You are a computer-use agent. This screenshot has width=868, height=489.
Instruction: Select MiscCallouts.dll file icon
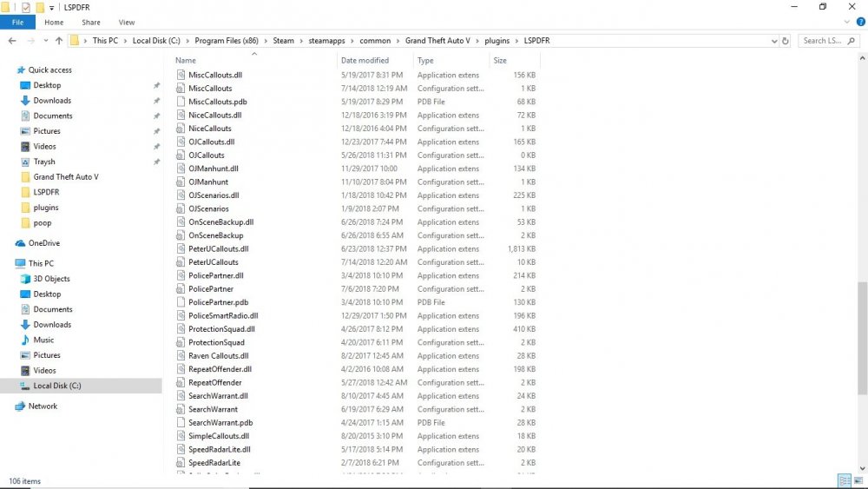click(181, 75)
